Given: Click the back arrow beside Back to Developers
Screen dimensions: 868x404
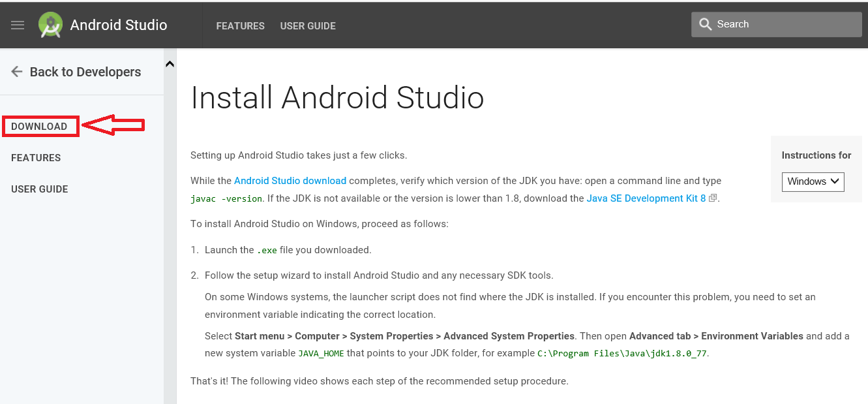Looking at the screenshot, I should [x=16, y=72].
